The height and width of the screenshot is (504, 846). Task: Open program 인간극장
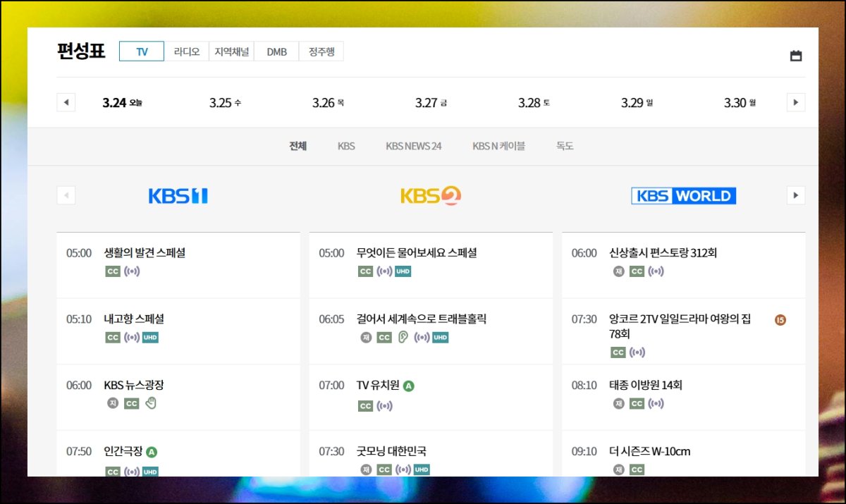(x=123, y=452)
